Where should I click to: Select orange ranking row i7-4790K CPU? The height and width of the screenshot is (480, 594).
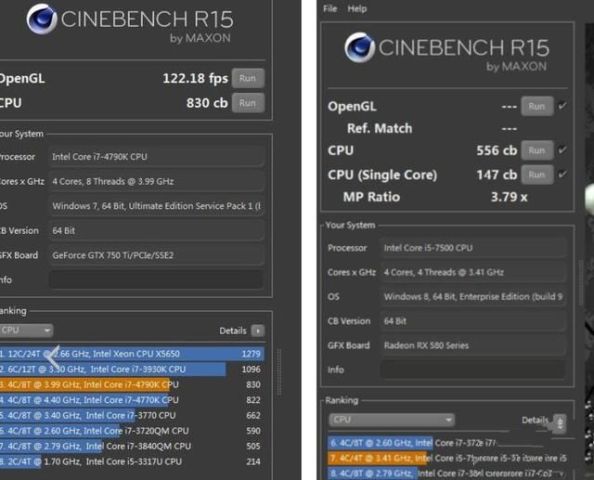point(131,385)
